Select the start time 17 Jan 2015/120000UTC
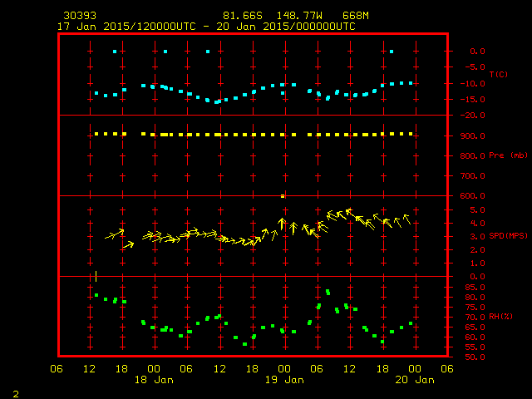Viewport: 532px width, 399px height. (x=126, y=27)
